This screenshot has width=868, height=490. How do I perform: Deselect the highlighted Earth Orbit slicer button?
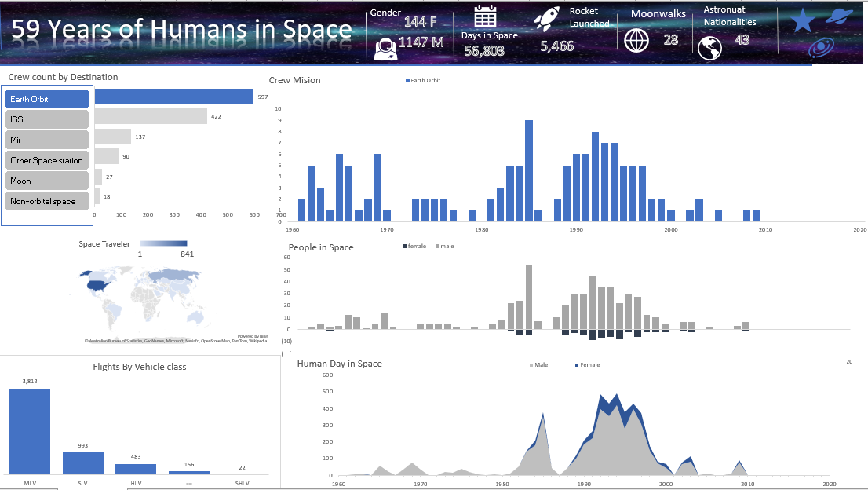coord(46,98)
